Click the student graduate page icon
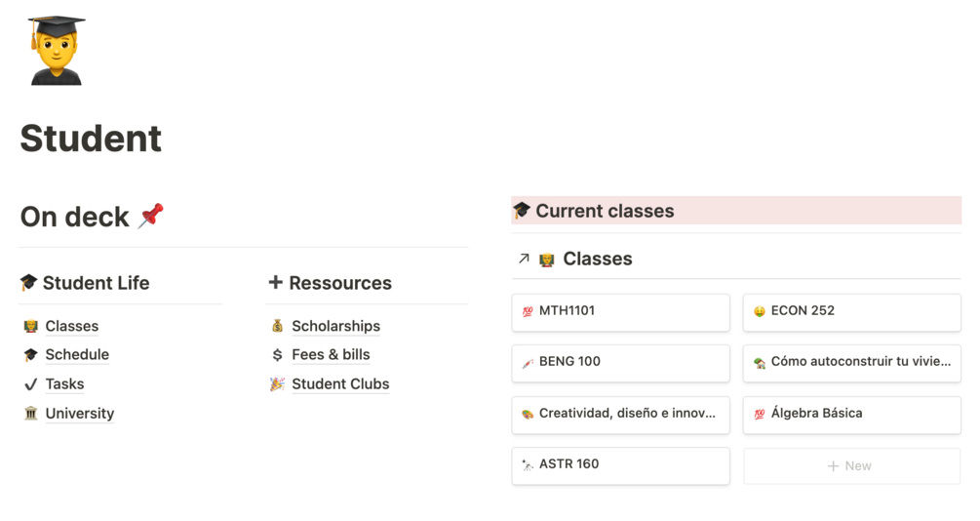Screen dimensions: 980x521 coord(57,50)
